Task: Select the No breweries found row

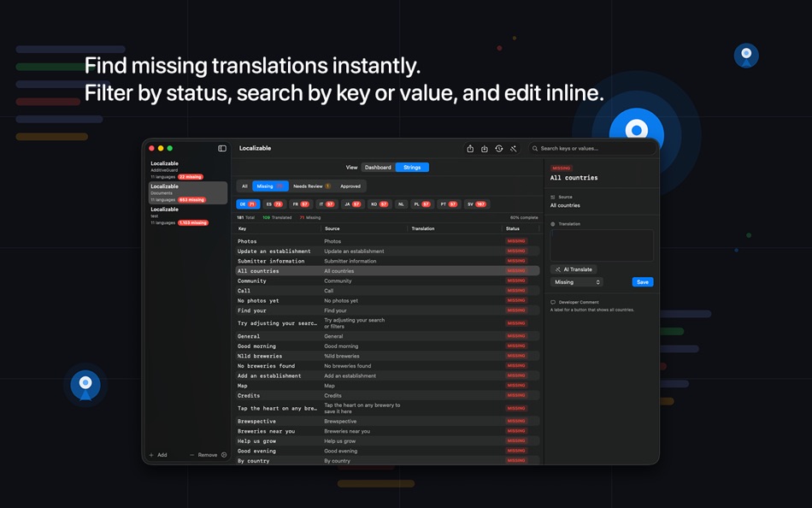Action: (387, 365)
